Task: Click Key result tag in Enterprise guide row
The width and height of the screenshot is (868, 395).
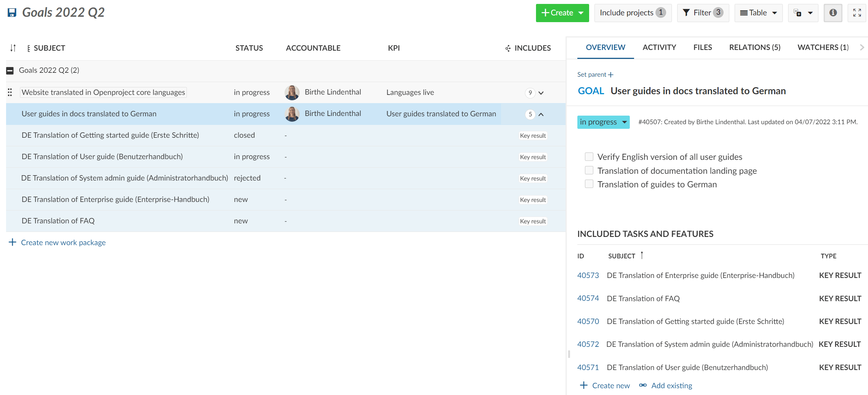Action: 533,200
